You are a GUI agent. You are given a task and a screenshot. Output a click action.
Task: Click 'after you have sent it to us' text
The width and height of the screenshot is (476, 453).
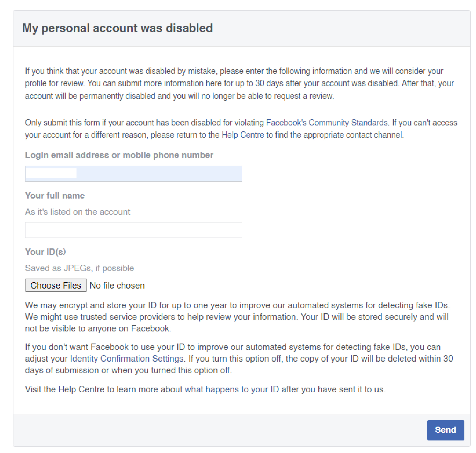[333, 389]
